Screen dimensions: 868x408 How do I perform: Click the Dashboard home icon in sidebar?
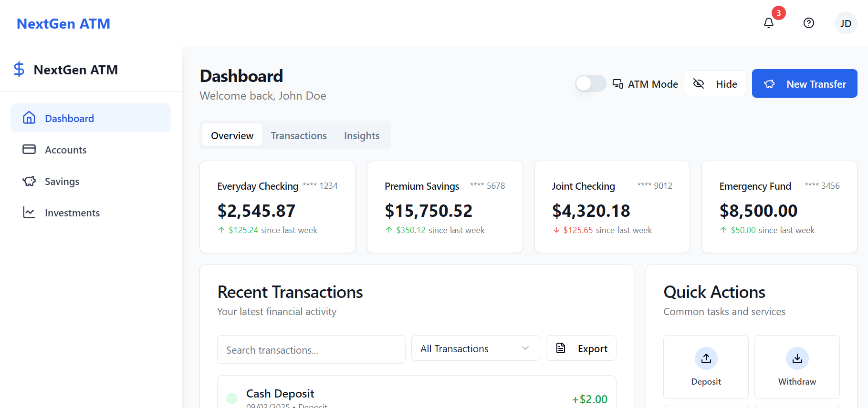click(x=29, y=118)
